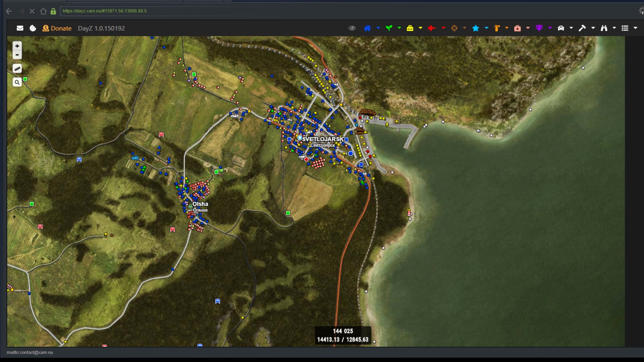This screenshot has width=644, height=362.
Task: Toggle the blue house residential loot layer
Action: pos(367,28)
